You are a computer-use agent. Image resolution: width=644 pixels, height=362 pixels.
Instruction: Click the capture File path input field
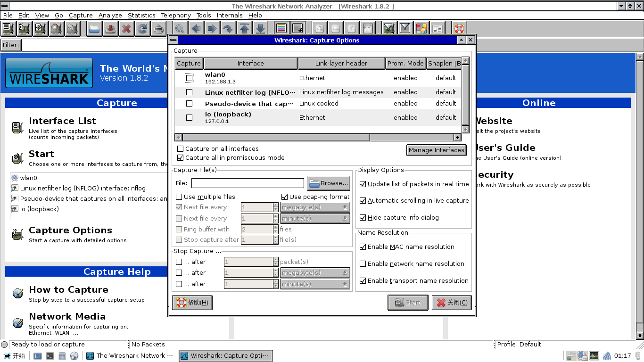point(248,183)
